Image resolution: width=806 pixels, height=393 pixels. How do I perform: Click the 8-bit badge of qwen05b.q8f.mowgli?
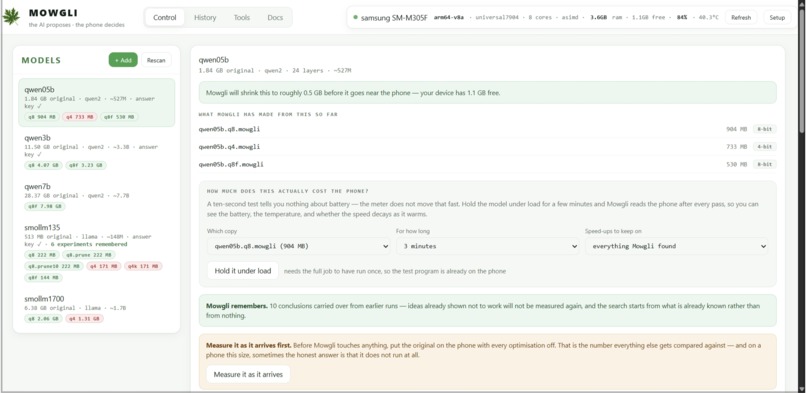[764, 164]
